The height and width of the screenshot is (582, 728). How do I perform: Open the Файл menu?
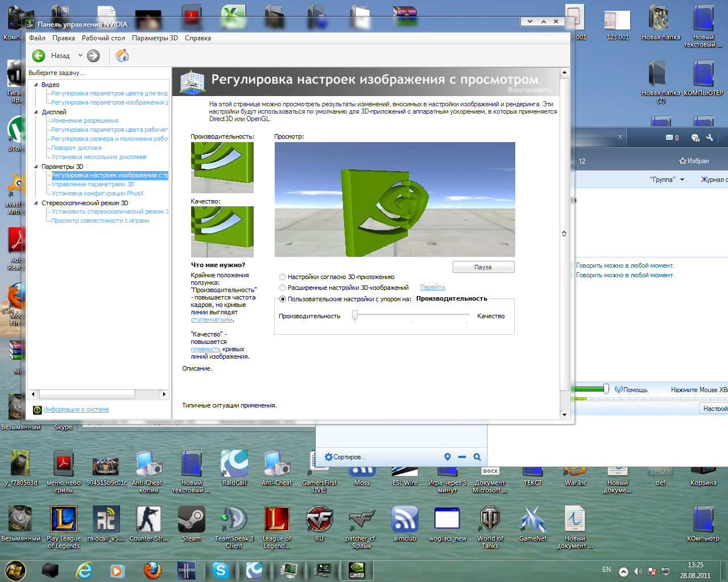pyautogui.click(x=38, y=38)
